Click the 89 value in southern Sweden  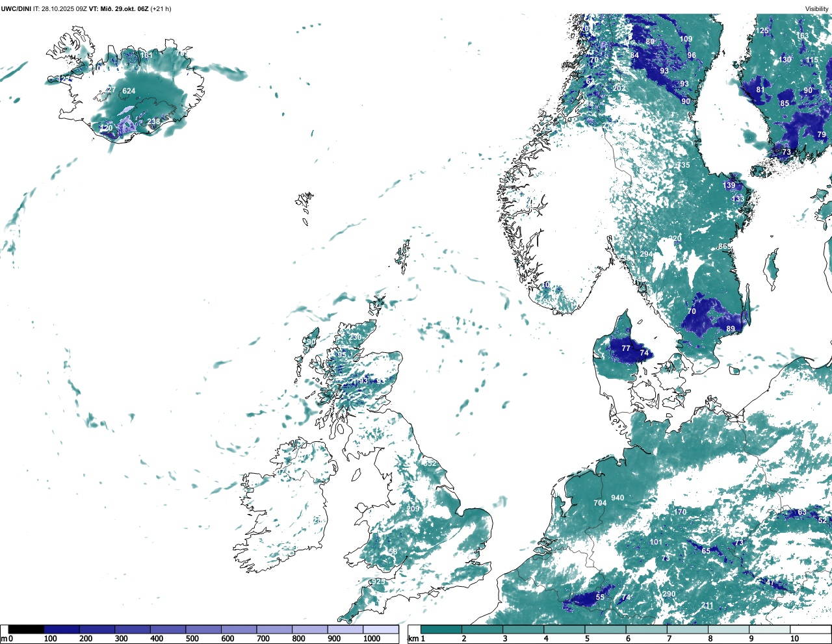[731, 329]
